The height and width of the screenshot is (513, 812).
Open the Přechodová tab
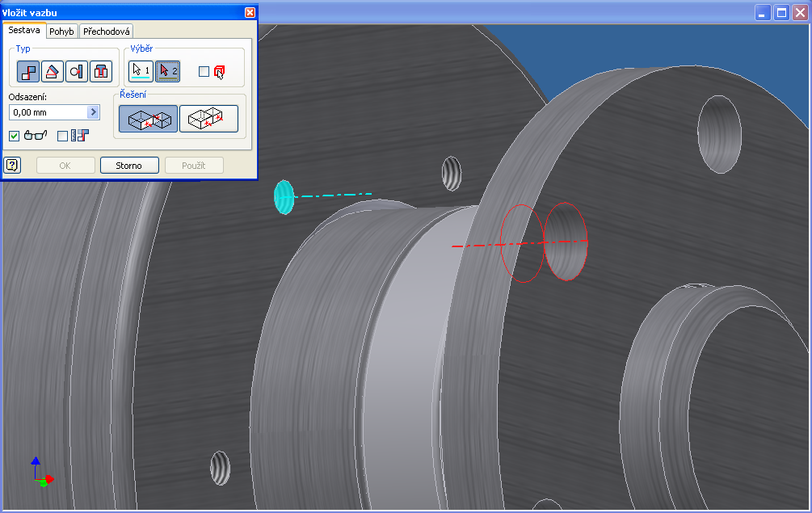pyautogui.click(x=106, y=32)
